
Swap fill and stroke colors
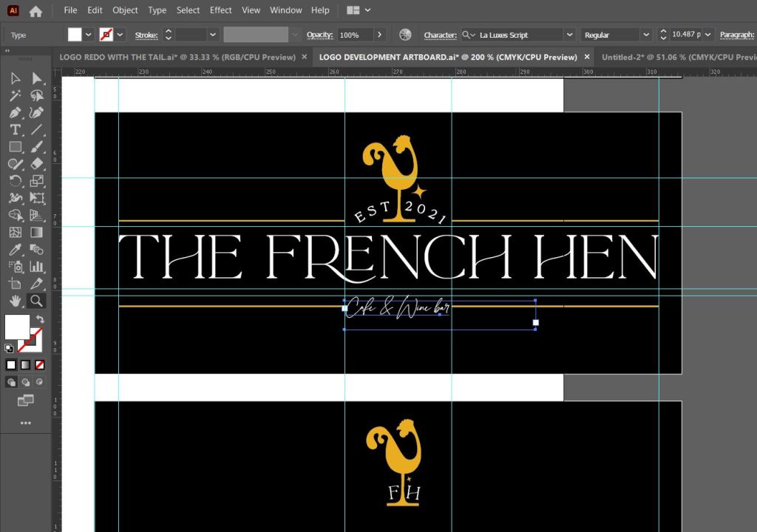pyautogui.click(x=40, y=319)
